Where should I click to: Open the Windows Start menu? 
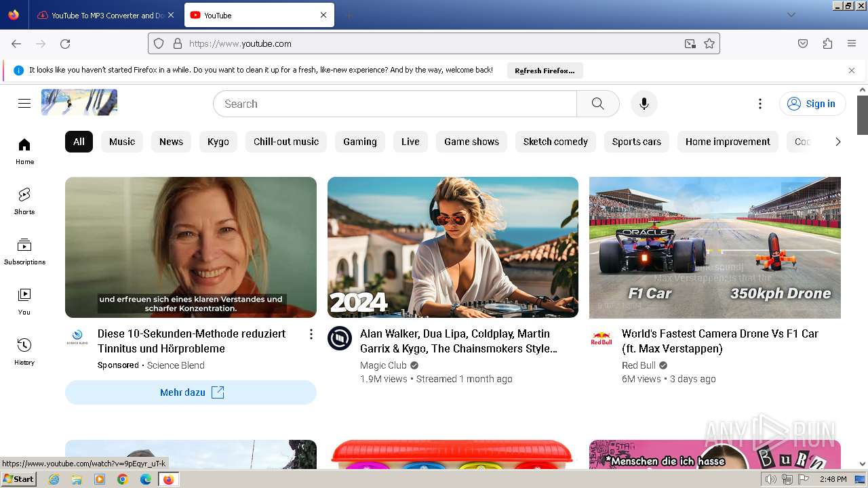(18, 479)
